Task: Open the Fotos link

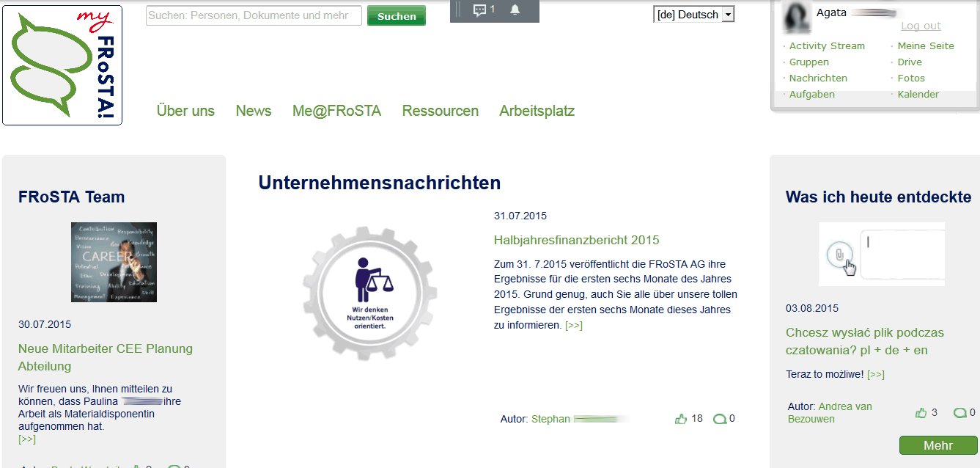Action: pos(911,78)
